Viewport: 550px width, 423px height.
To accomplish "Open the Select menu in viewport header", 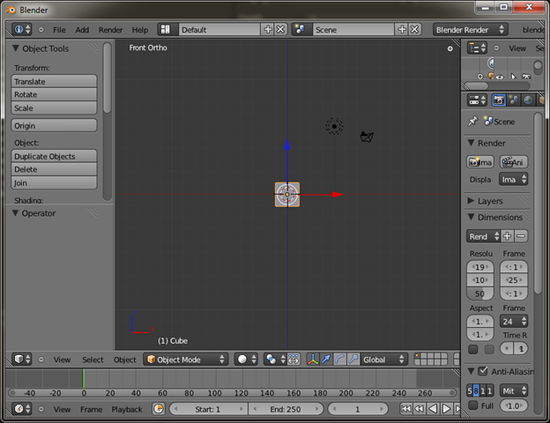I will [x=93, y=360].
